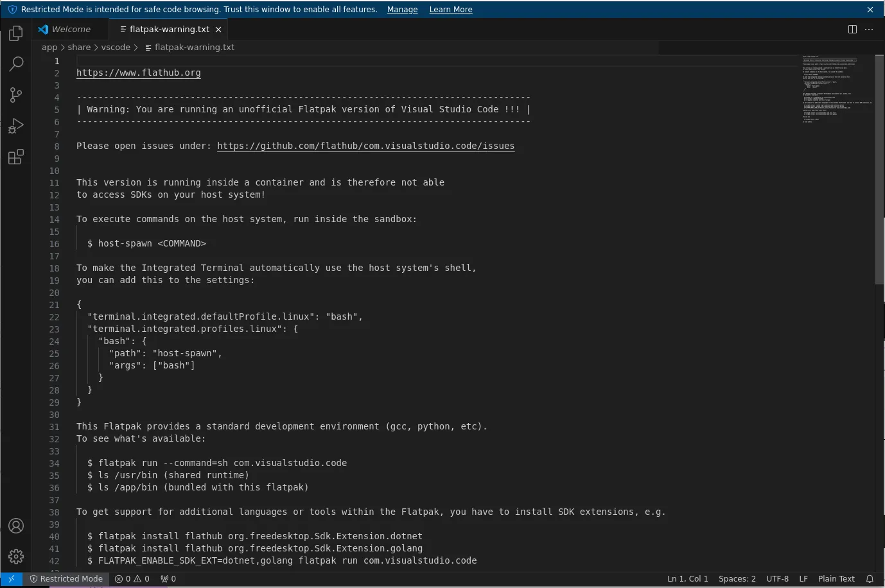885x588 pixels.
Task: Click the Split Editor Right icon
Action: [852, 30]
